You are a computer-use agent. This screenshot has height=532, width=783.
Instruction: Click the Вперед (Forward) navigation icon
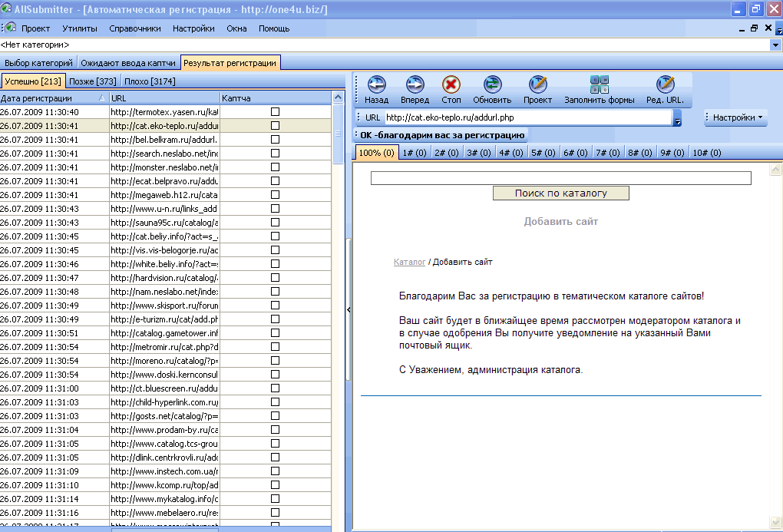(415, 84)
